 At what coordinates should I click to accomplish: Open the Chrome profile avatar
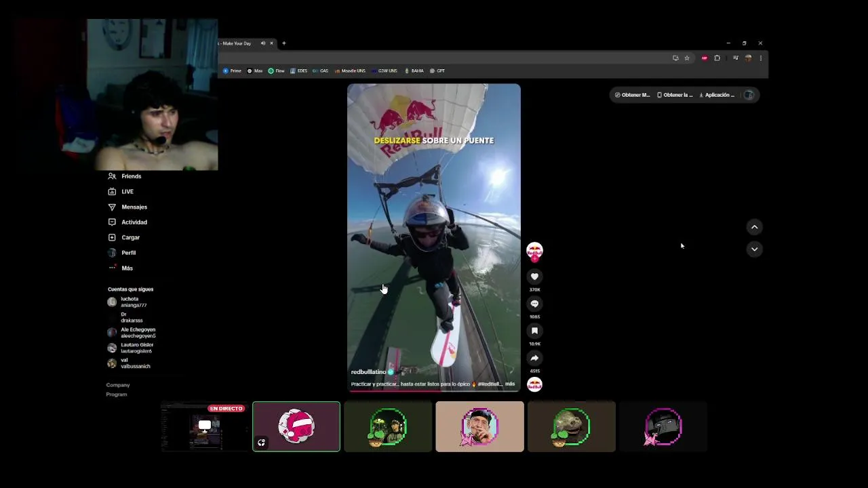point(748,58)
